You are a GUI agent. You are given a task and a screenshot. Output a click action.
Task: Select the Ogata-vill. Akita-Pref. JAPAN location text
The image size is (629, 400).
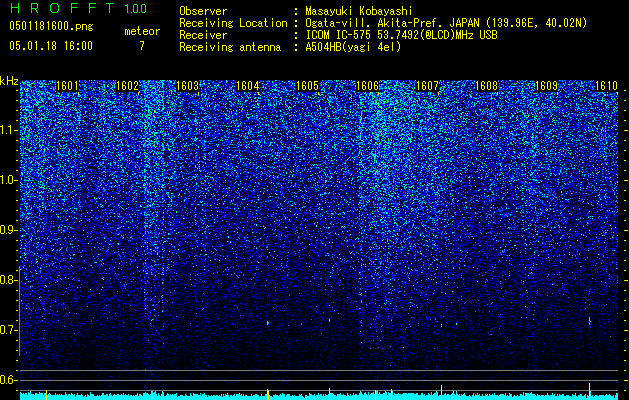click(x=446, y=23)
